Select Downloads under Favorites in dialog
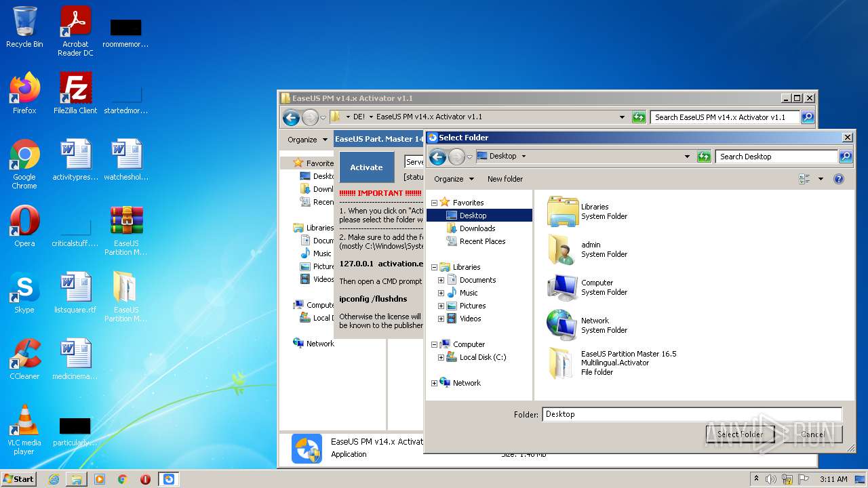 (x=471, y=228)
